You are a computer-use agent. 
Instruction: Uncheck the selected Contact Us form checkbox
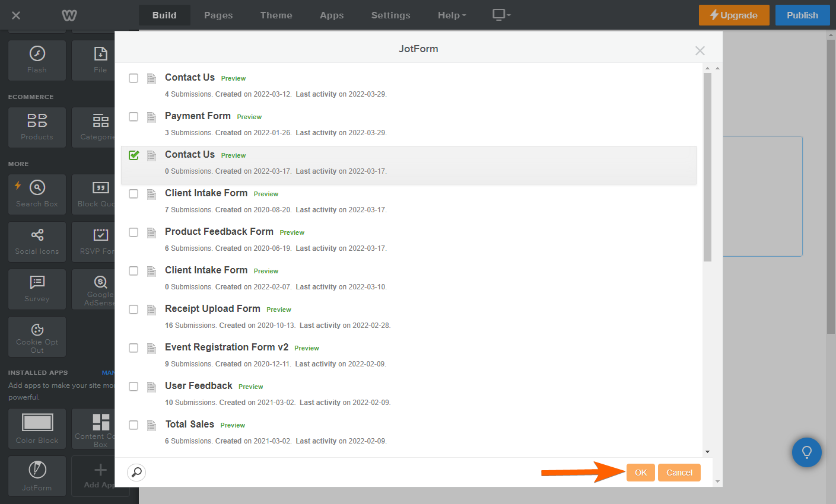point(133,155)
